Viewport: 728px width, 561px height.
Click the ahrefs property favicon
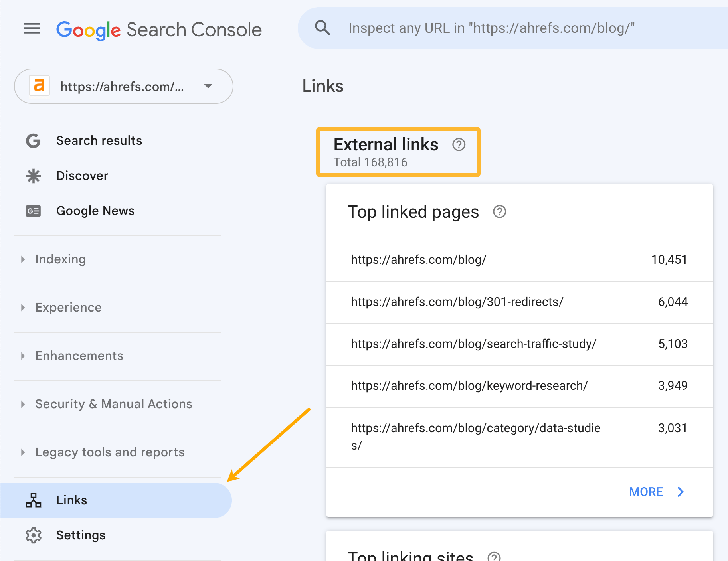[39, 86]
